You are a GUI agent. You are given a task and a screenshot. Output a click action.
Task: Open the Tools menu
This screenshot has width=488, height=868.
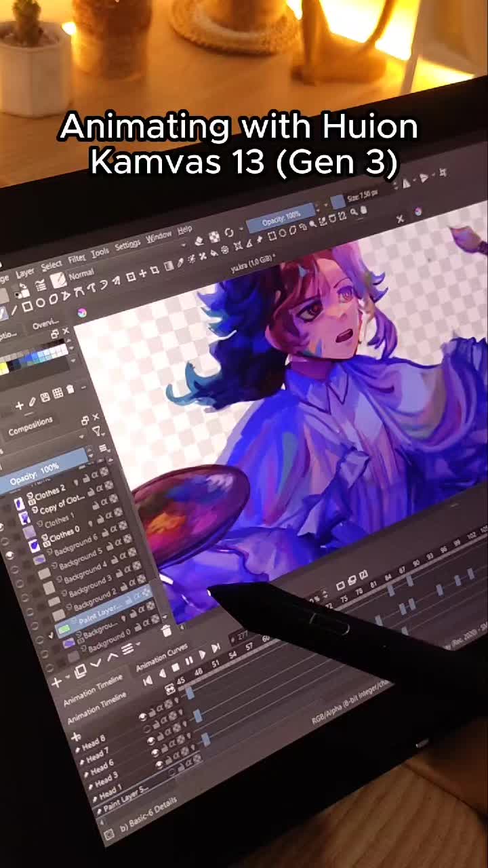tap(100, 252)
